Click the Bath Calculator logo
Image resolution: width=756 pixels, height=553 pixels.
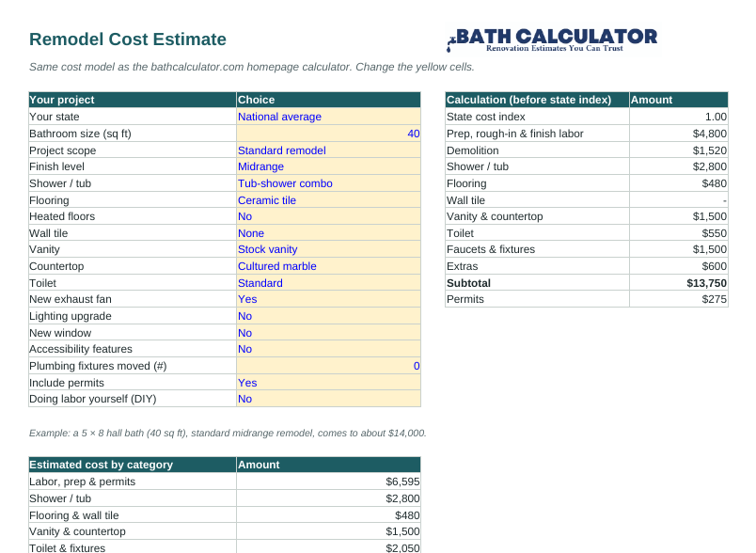pos(553,39)
